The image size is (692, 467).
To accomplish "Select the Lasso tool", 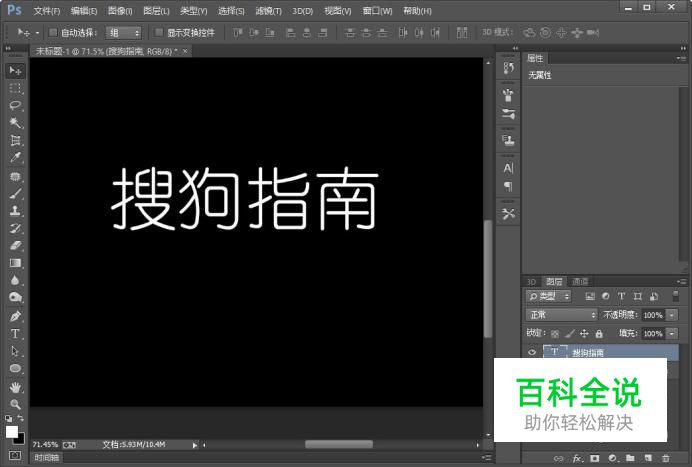I will [15, 105].
